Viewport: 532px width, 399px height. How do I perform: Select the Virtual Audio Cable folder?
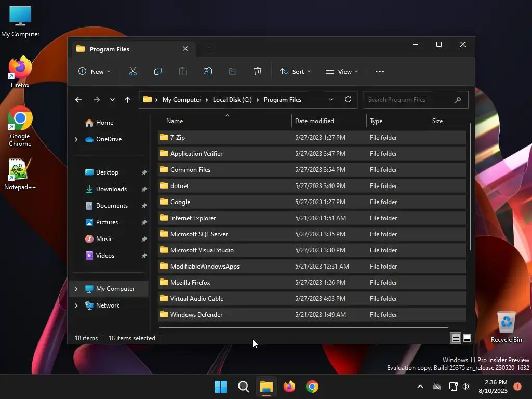pyautogui.click(x=312, y=299)
